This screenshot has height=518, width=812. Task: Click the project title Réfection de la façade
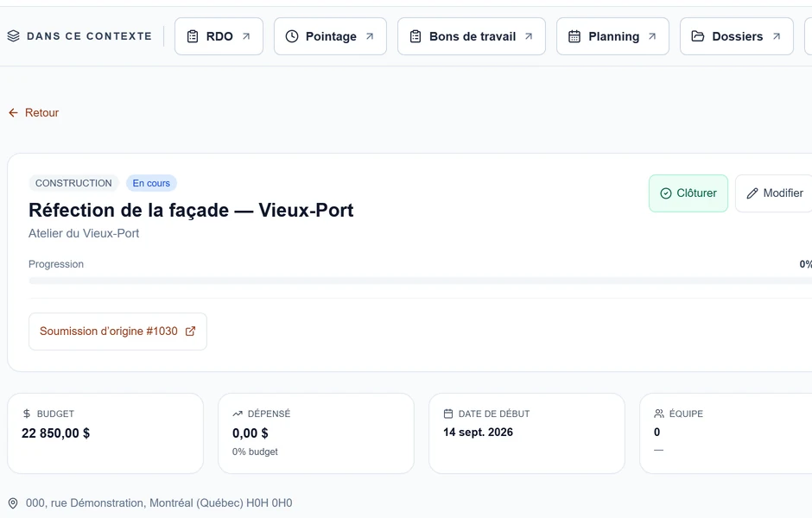[x=191, y=210]
